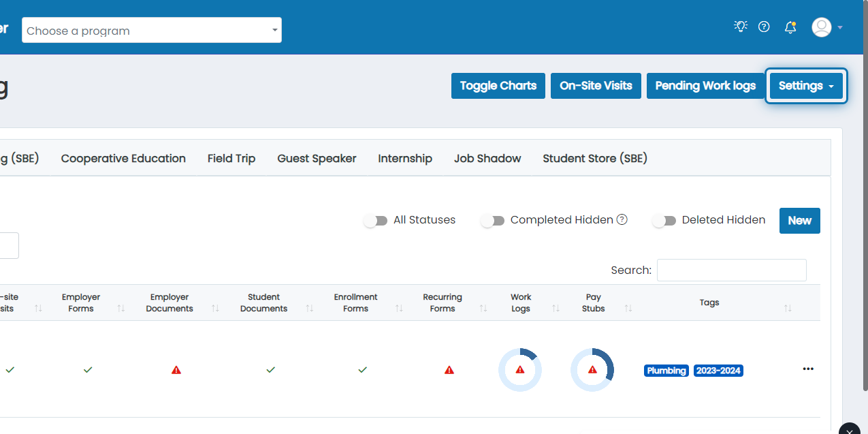Sort by Enrollment Forms column
Screen dimensions: 868x434
click(x=398, y=309)
